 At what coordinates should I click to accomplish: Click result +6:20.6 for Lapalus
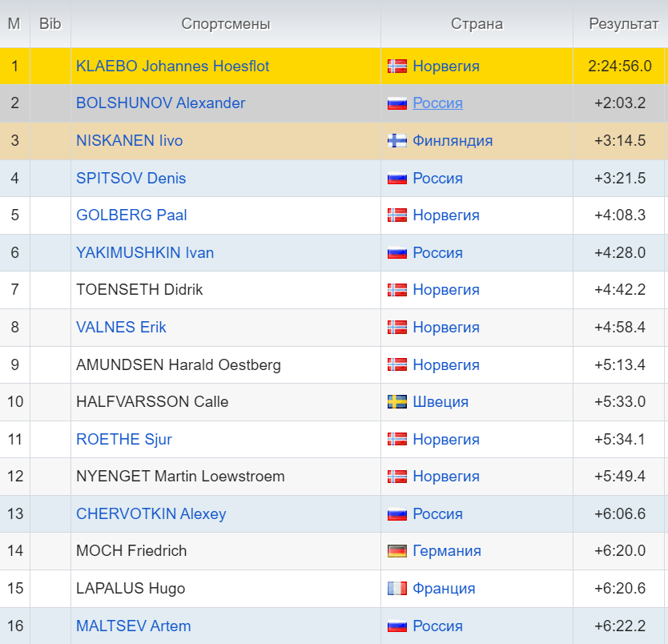[x=620, y=588]
